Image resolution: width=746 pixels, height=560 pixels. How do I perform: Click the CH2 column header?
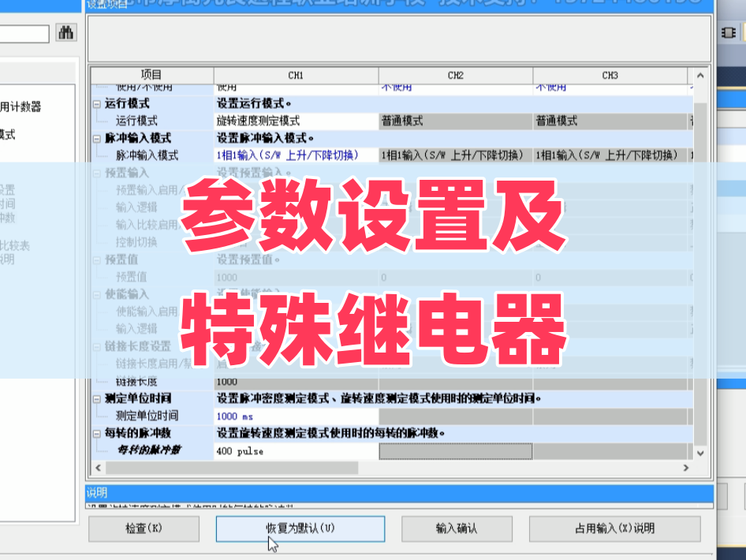[x=455, y=76]
